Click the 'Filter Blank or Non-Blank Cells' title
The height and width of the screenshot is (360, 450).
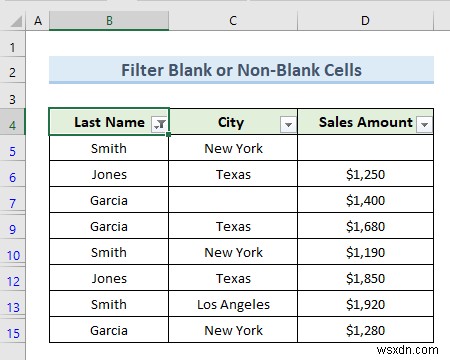[241, 70]
